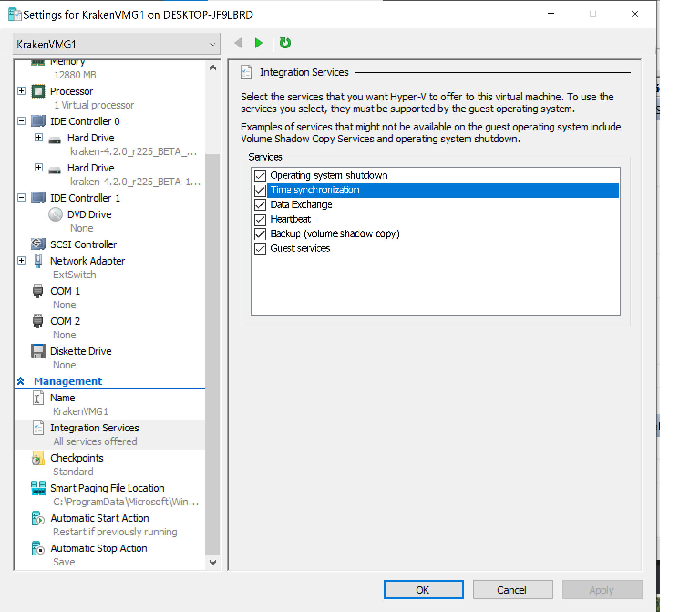Click the DVD Drive icon under IDE Controller 1

tap(55, 214)
